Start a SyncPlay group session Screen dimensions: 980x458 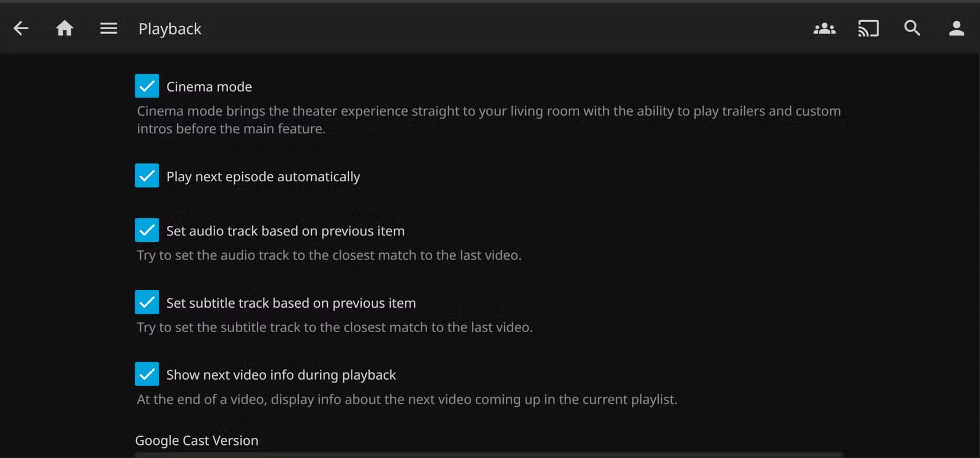point(824,28)
